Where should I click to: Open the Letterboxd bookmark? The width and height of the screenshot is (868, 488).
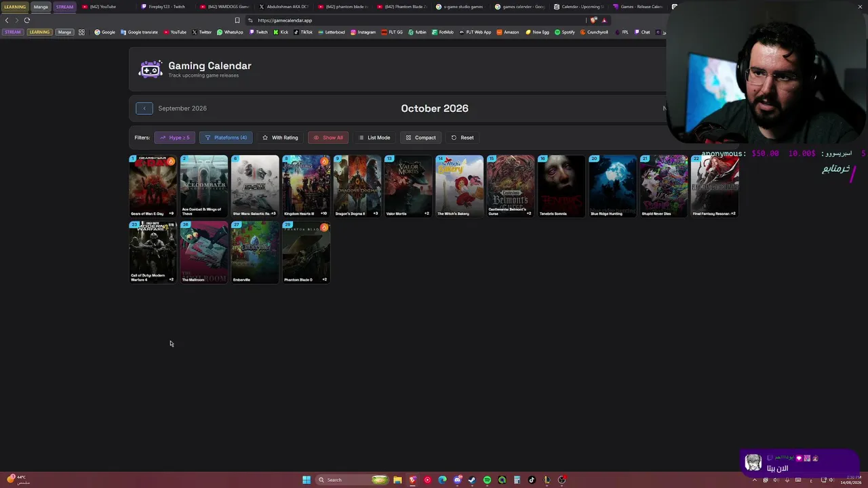[x=332, y=32]
